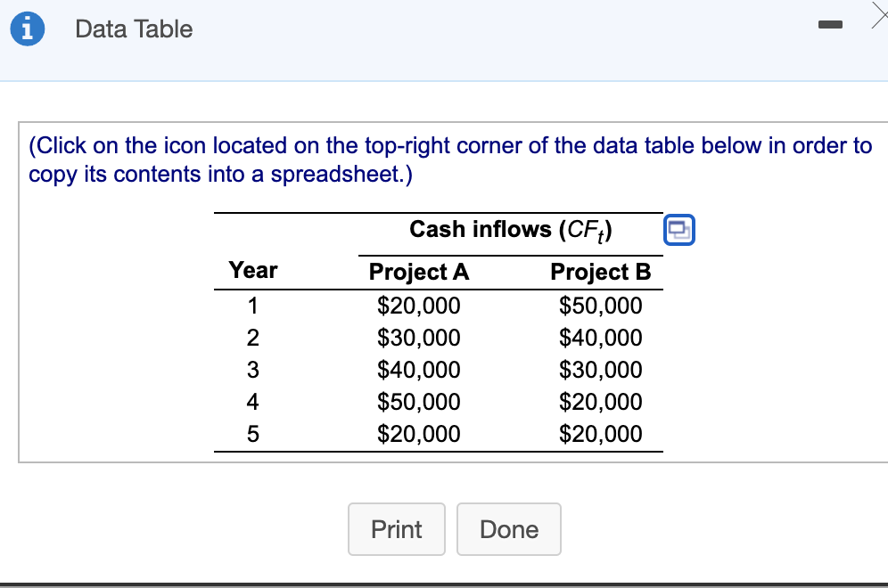Select the blue clipboard icon near Cash inflows
The image size is (888, 588).
(x=679, y=230)
